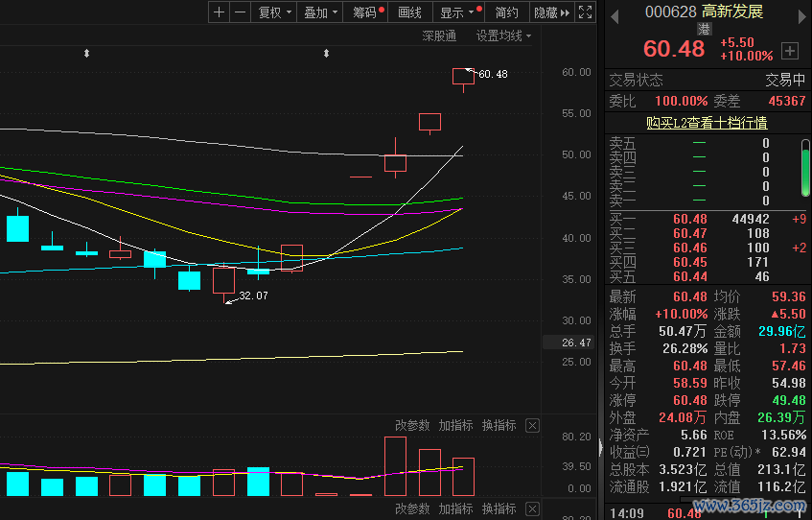Click the green order book scrollbar
Image resolution: width=812 pixels, height=520 pixels.
805,168
